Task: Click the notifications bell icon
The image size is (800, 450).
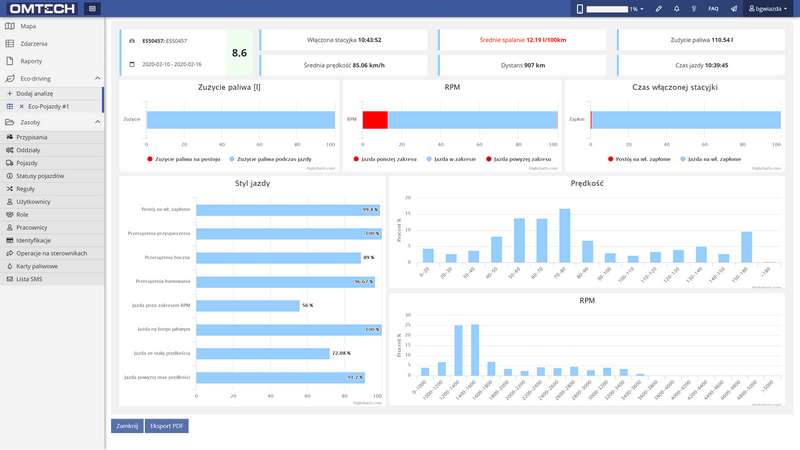Action: tap(676, 8)
